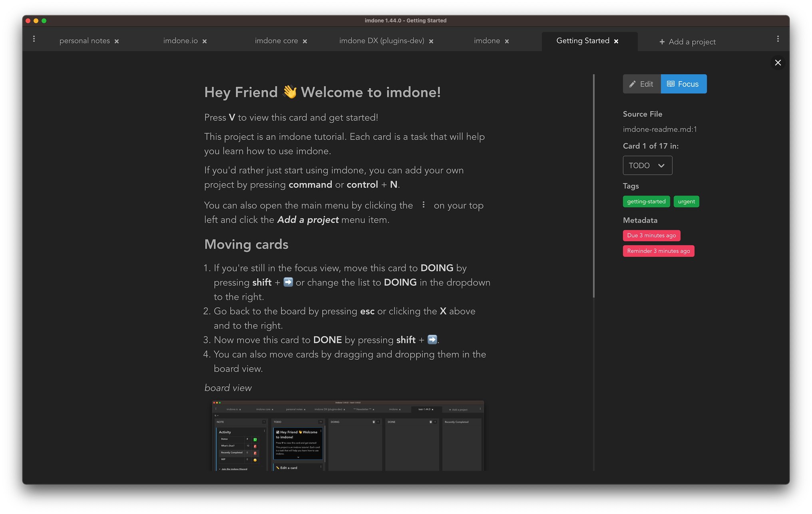This screenshot has height=514, width=812.
Task: Click the Reminder 3 minutes ago badge
Action: [x=659, y=251]
